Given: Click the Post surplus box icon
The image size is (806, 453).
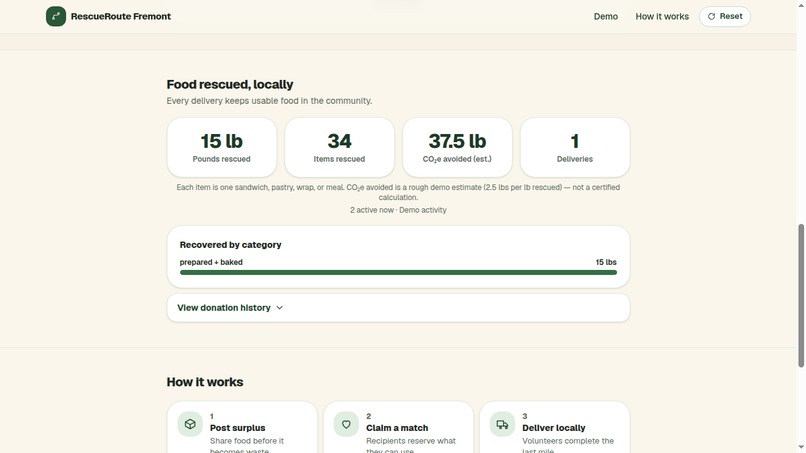Looking at the screenshot, I should point(190,424).
